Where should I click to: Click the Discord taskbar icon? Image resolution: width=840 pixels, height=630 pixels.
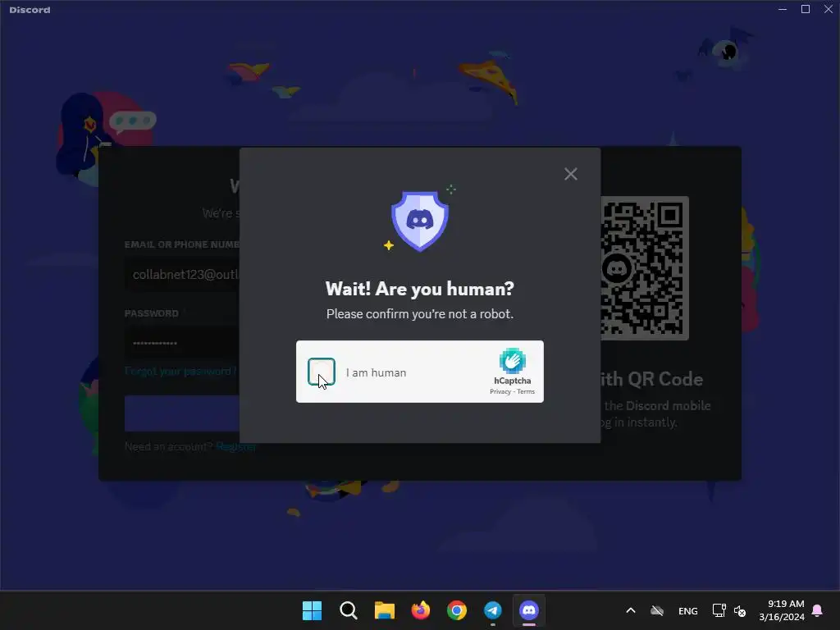529,610
